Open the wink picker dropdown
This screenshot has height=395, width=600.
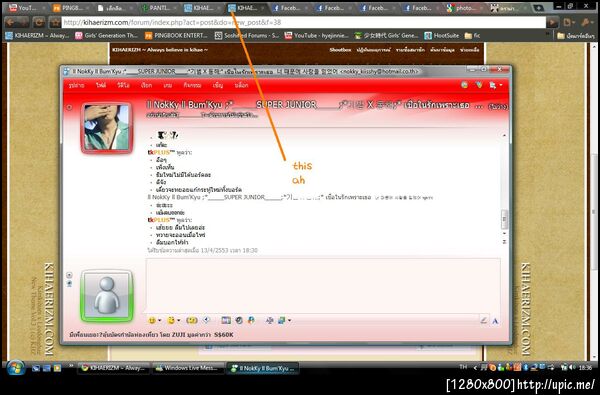point(174,320)
